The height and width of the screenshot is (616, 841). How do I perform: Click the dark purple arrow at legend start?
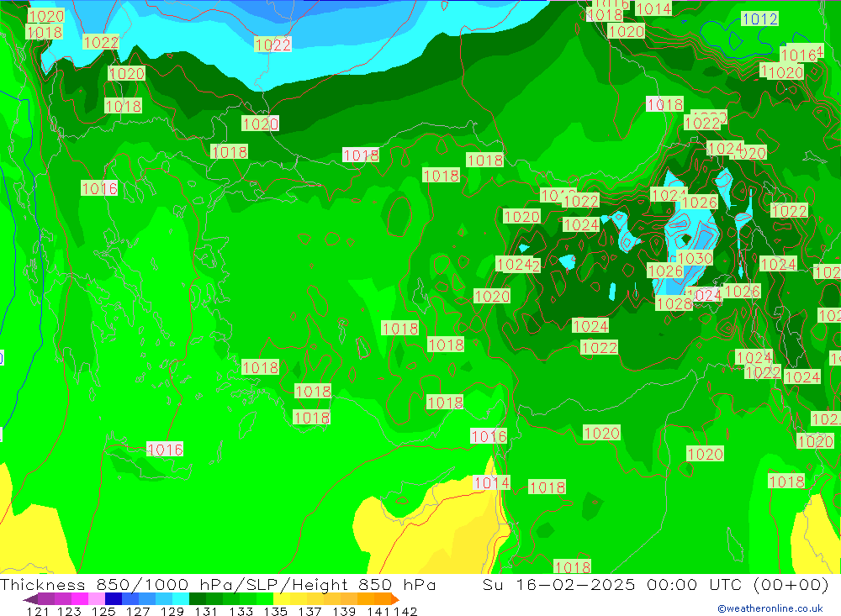(30, 599)
